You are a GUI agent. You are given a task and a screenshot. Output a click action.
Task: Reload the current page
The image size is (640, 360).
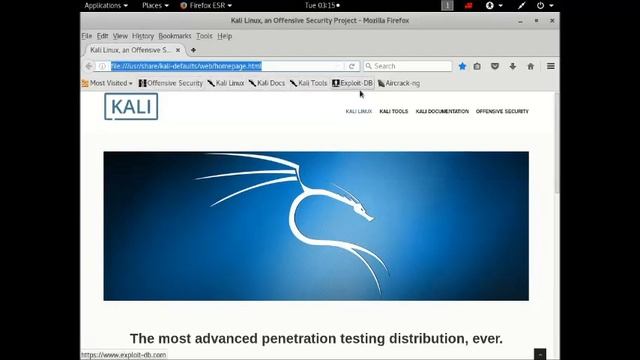[x=351, y=66]
